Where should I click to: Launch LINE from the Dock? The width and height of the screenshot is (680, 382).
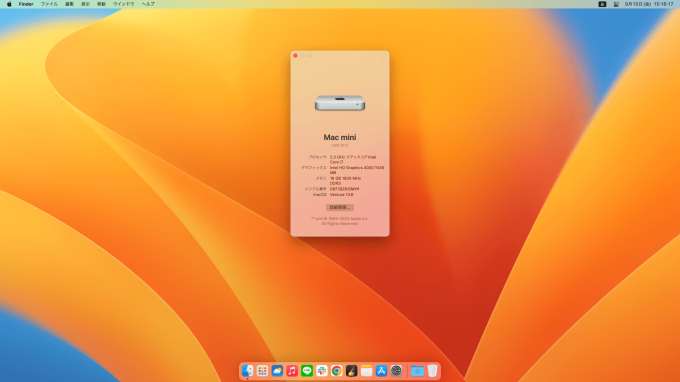point(307,371)
